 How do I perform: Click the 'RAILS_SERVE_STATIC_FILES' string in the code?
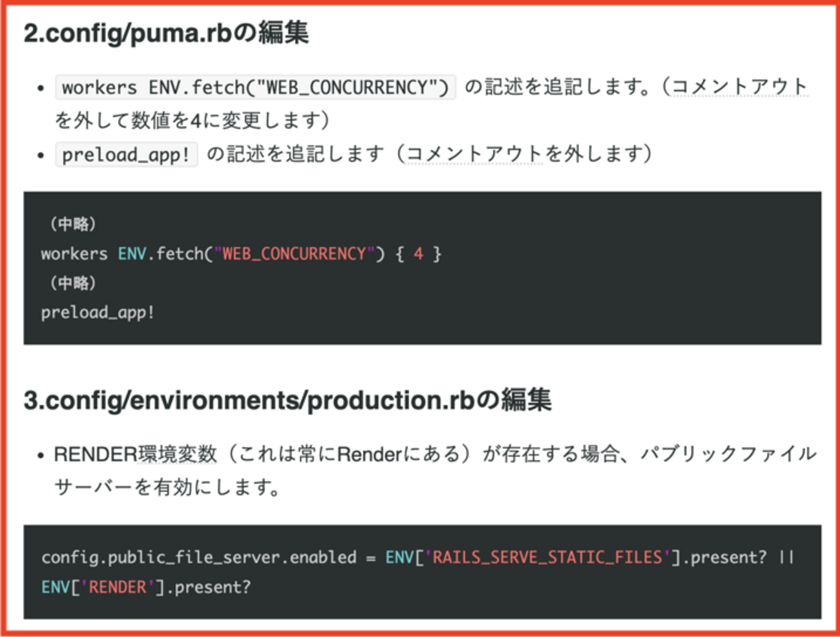(x=547, y=558)
